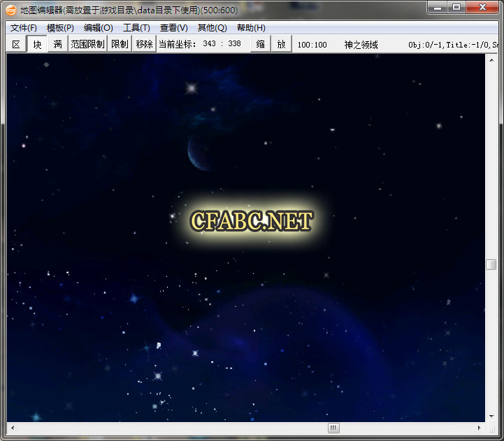
Task: Select the 满 toolbar button
Action: coord(57,44)
